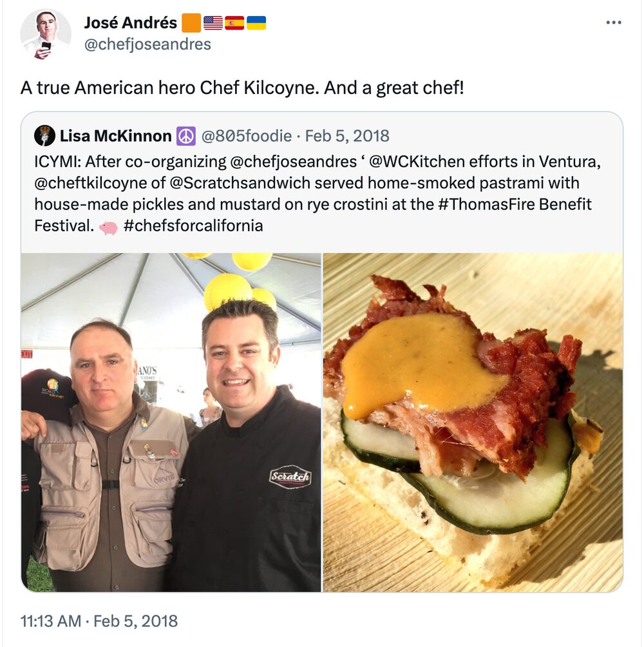Open the three-dot more options menu
644x647 pixels.
(x=614, y=23)
